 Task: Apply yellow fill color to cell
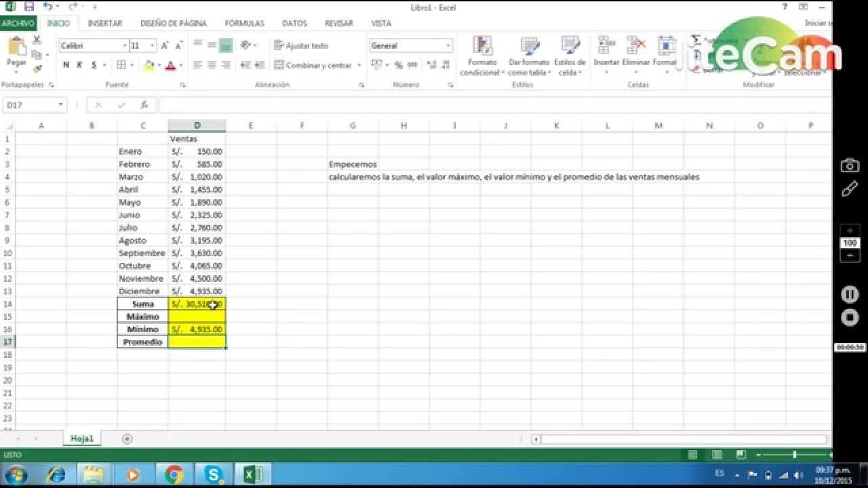pos(149,65)
